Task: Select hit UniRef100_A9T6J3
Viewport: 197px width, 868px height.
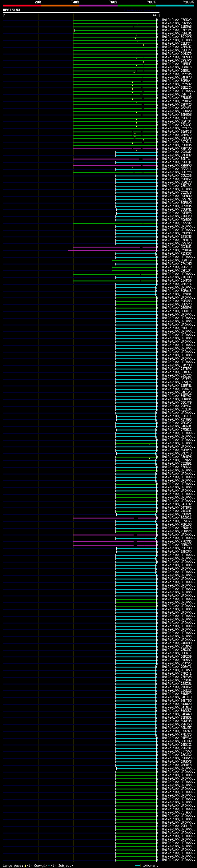Action: (177, 142)
